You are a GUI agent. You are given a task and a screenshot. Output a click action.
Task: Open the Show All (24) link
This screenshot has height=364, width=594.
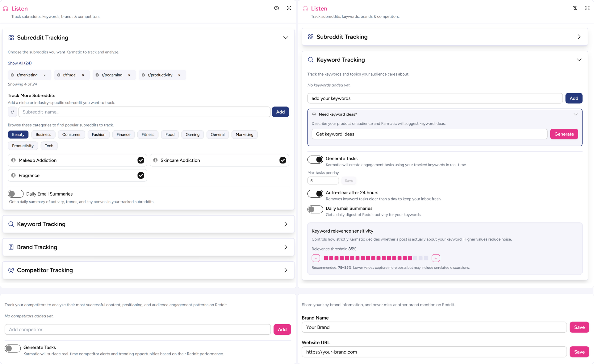[20, 63]
